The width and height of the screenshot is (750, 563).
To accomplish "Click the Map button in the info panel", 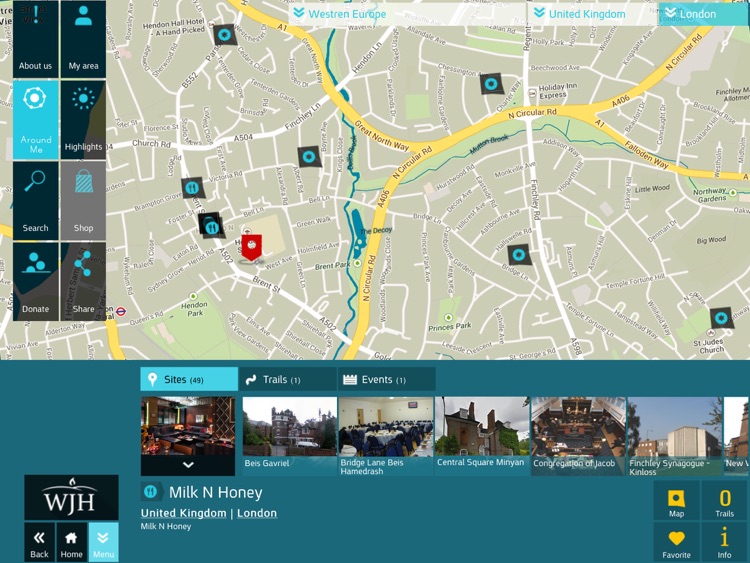I will pos(676,501).
